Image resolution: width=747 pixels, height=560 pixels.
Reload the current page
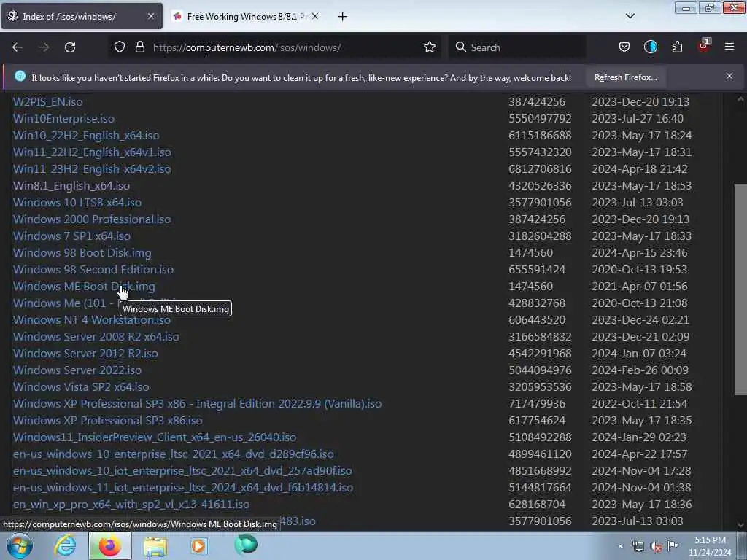70,47
